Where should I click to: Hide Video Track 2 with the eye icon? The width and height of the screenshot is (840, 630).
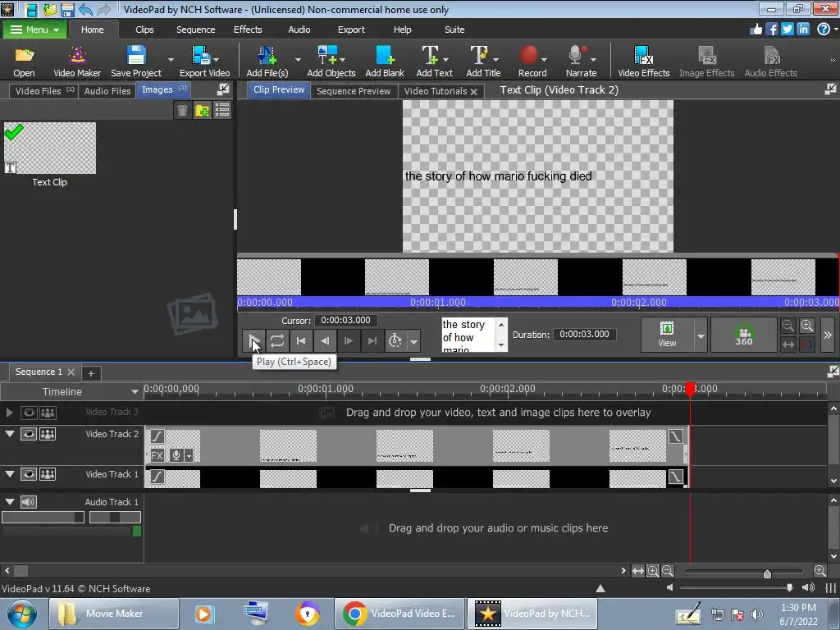click(x=29, y=434)
